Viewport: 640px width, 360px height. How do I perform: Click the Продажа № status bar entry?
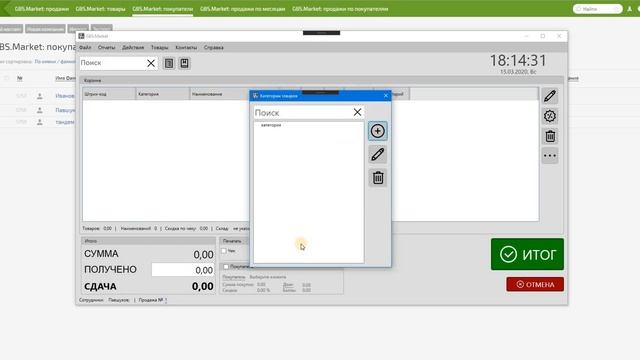(152, 300)
